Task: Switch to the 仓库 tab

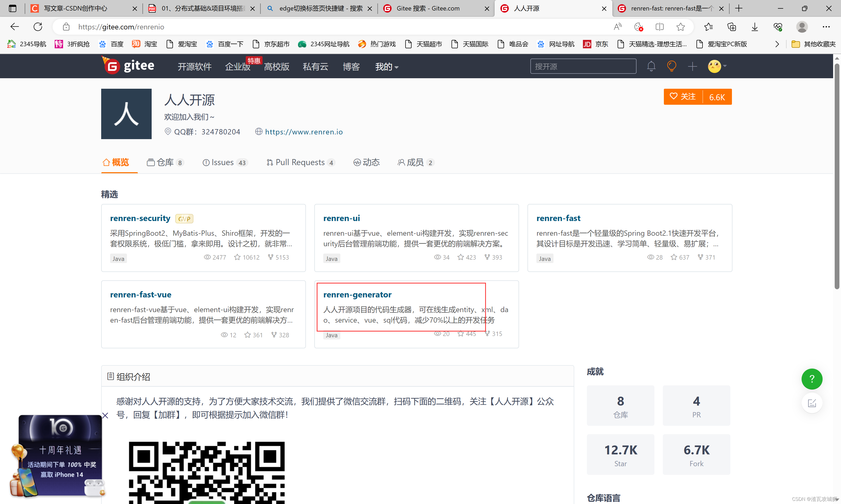Action: [165, 162]
